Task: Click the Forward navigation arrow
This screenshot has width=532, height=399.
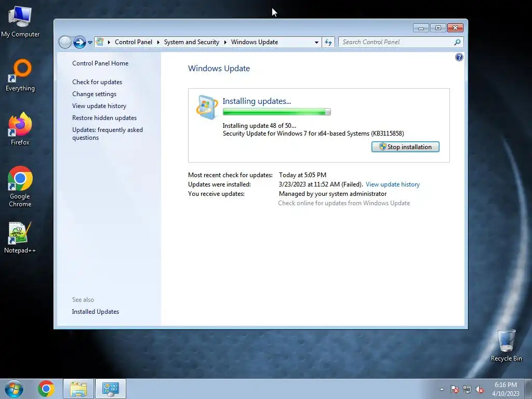Action: [x=79, y=43]
